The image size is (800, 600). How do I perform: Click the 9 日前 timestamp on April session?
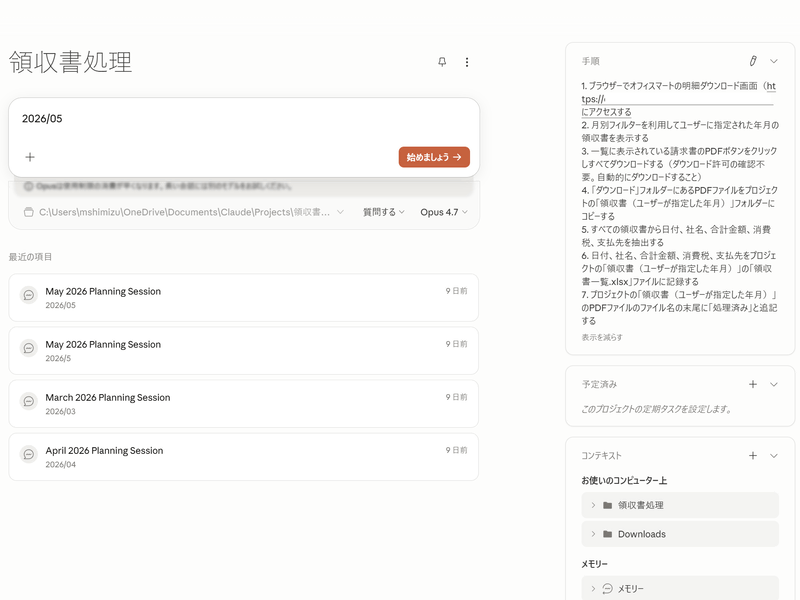click(457, 450)
